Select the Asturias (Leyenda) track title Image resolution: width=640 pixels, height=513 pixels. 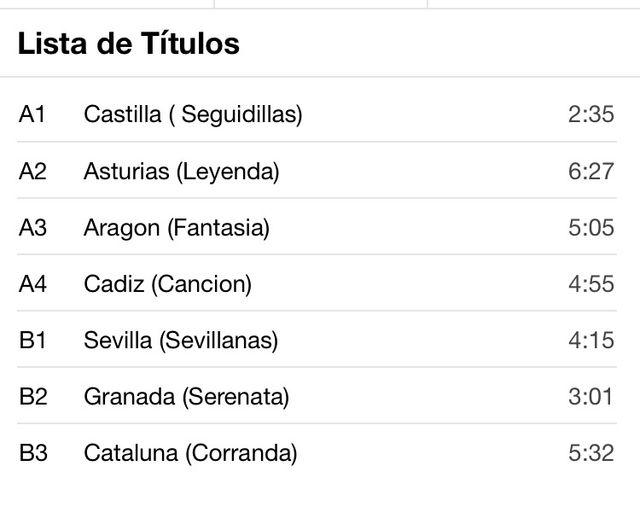click(x=181, y=172)
